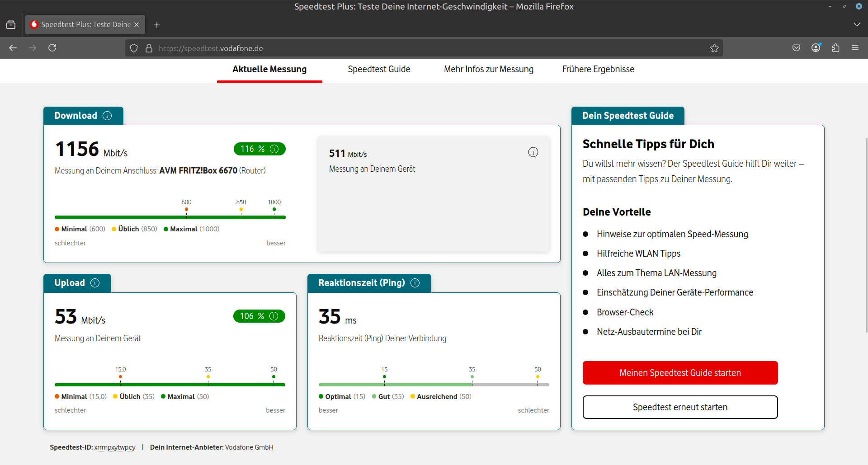The height and width of the screenshot is (465, 868).
Task: Bookmark this page with the star
Action: click(x=714, y=48)
